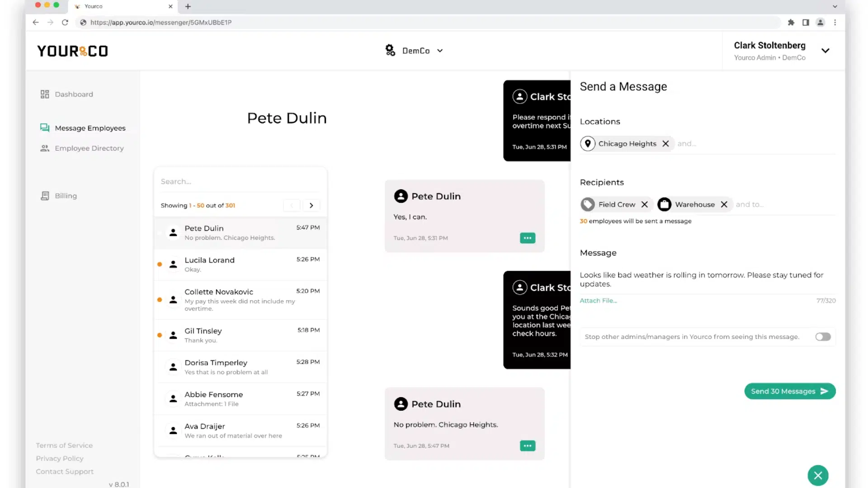Open Lucila Lorand conversation
Image resolution: width=868 pixels, height=488 pixels.
pyautogui.click(x=240, y=264)
